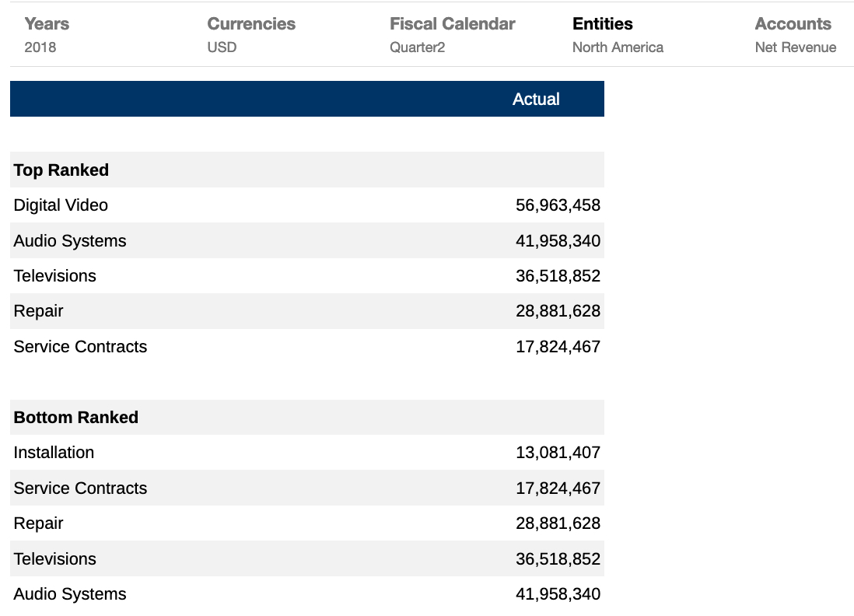
Task: Click the Installation value 13,081,407
Action: pos(558,453)
